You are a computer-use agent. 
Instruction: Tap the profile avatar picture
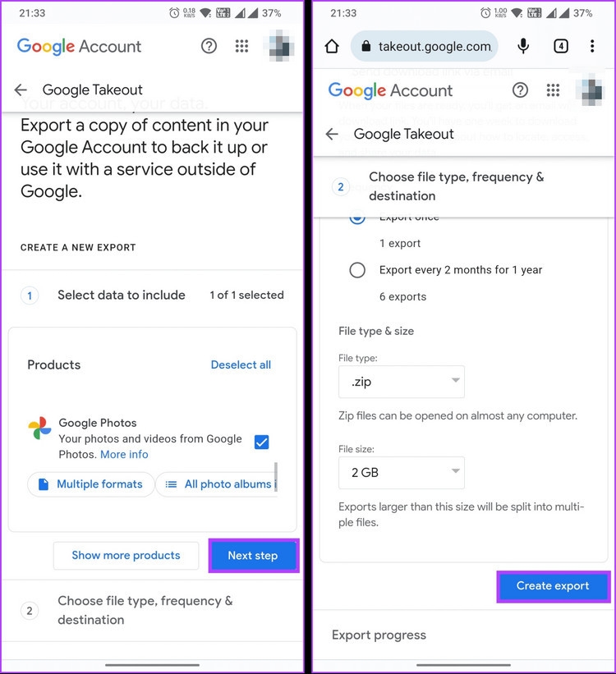[x=279, y=47]
